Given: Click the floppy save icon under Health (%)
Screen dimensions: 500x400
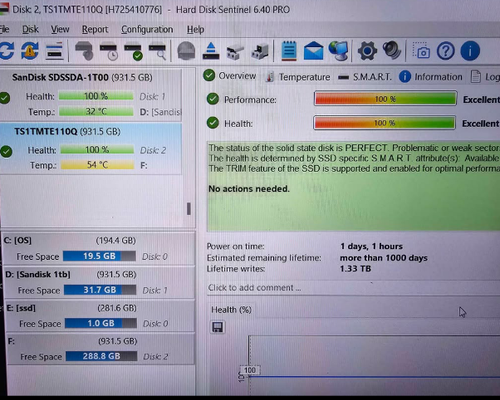Looking at the screenshot, I should click(x=218, y=327).
